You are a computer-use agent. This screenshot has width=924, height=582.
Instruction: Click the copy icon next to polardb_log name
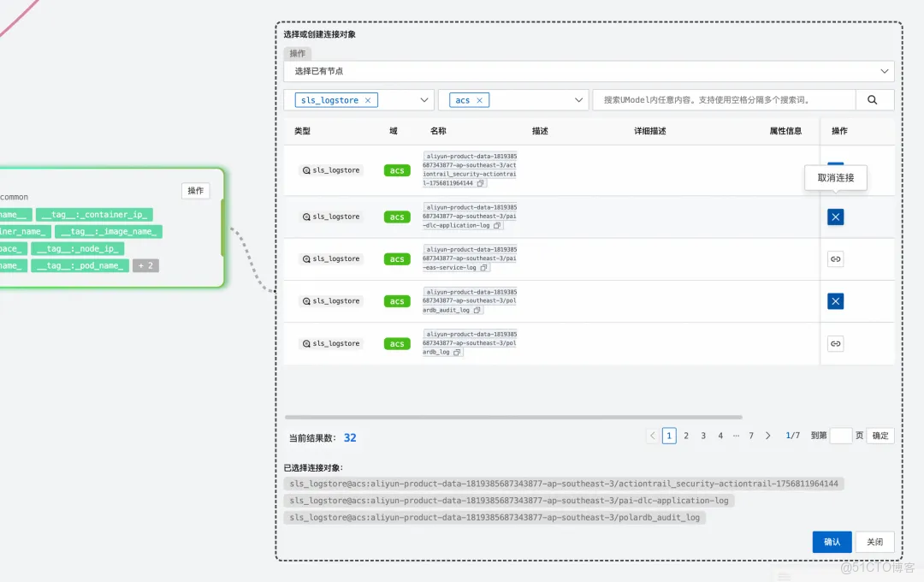coord(458,352)
